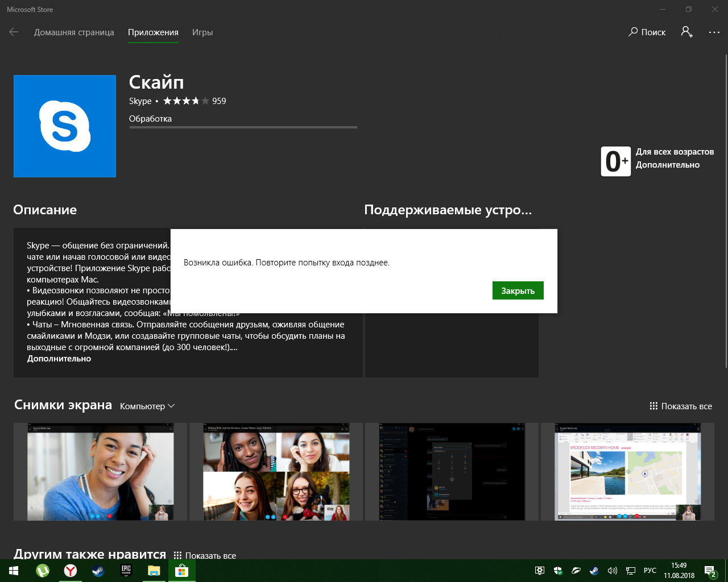Open the Поиск search field
Viewport: 728px width, 582px height.
[647, 32]
